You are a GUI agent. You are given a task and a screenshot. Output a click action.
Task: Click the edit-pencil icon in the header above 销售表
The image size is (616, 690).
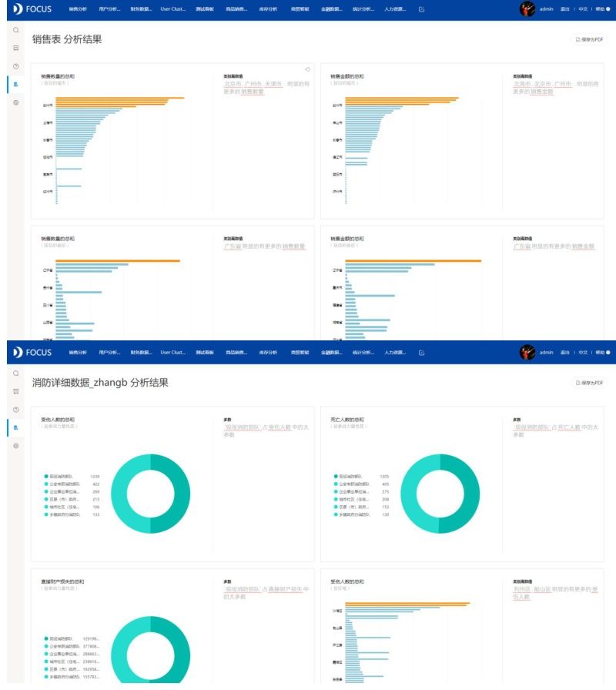(x=421, y=9)
